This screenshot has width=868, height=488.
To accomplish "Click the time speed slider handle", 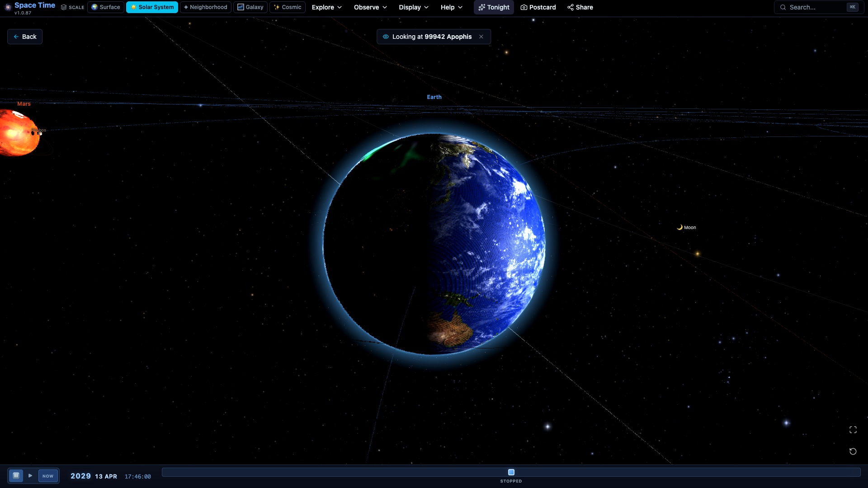I will (511, 472).
